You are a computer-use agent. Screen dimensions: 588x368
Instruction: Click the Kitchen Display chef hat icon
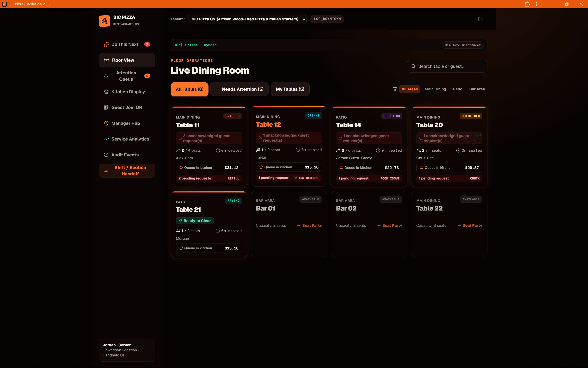106,92
